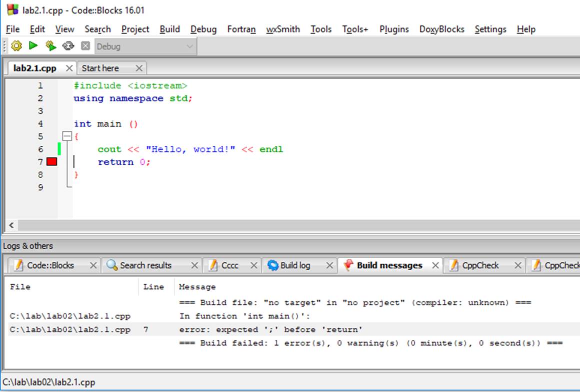Image resolution: width=580 pixels, height=392 pixels.
Task: Switch to the first CppCheck tab
Action: (480, 265)
